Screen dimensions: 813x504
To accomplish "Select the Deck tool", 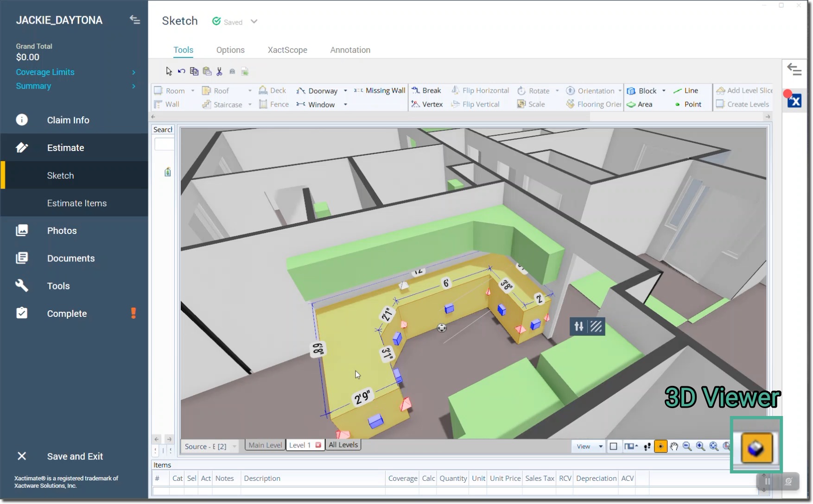I will coord(273,90).
